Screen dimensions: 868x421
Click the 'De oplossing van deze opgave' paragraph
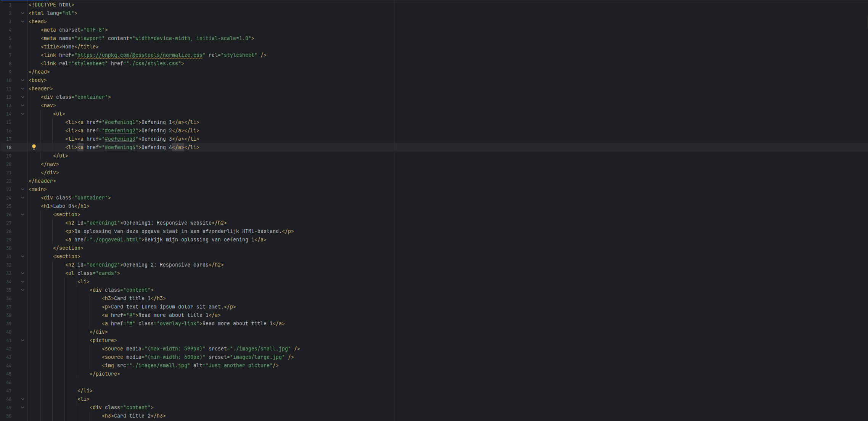pos(178,231)
